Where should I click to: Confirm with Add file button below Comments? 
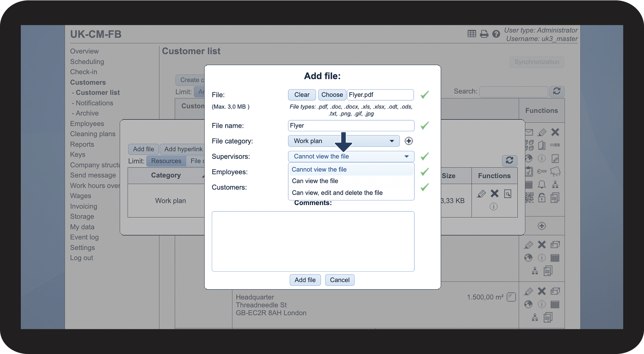click(x=305, y=280)
